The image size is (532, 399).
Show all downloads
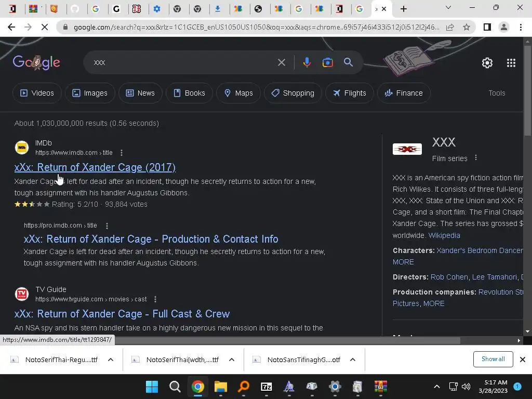pyautogui.click(x=493, y=359)
